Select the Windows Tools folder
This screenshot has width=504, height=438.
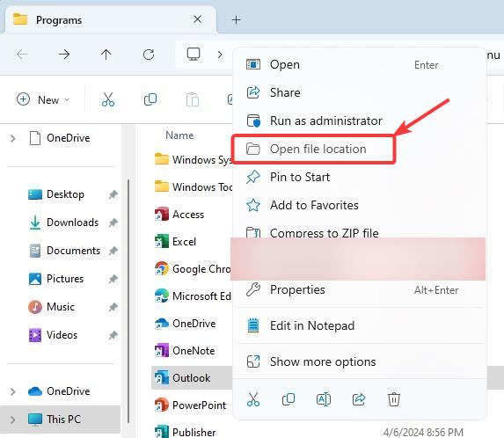pyautogui.click(x=193, y=186)
